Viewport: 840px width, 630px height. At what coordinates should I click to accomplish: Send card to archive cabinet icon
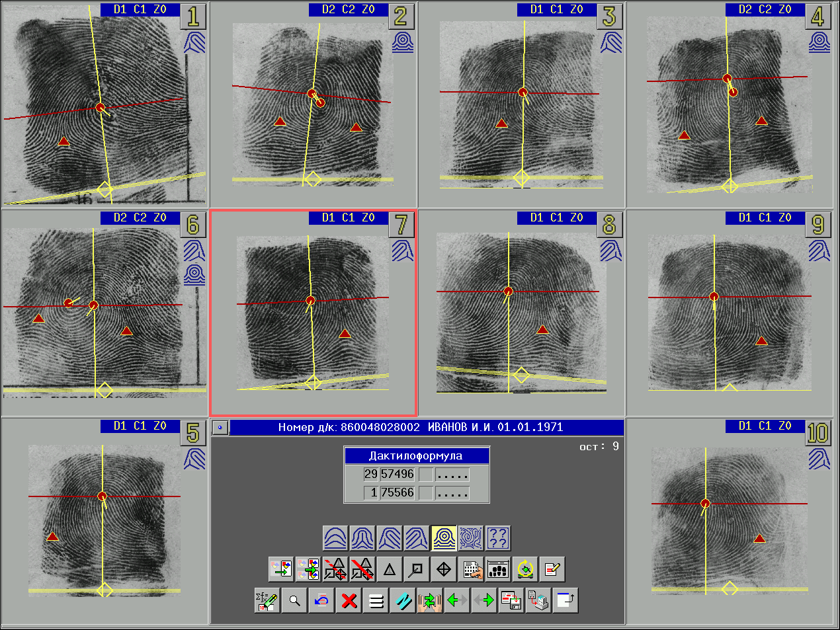(538, 600)
